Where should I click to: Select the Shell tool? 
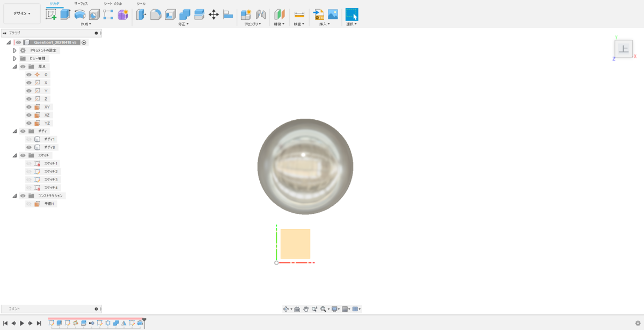click(170, 15)
